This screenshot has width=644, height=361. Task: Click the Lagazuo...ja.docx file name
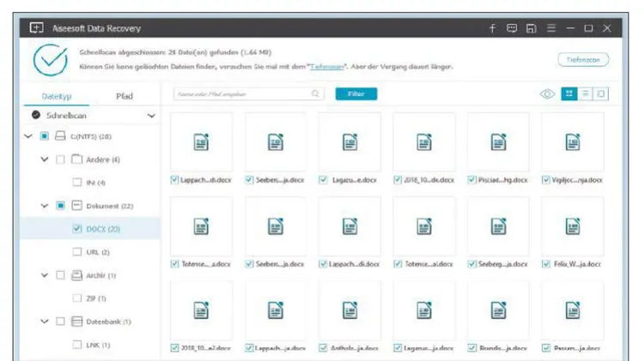tap(428, 348)
